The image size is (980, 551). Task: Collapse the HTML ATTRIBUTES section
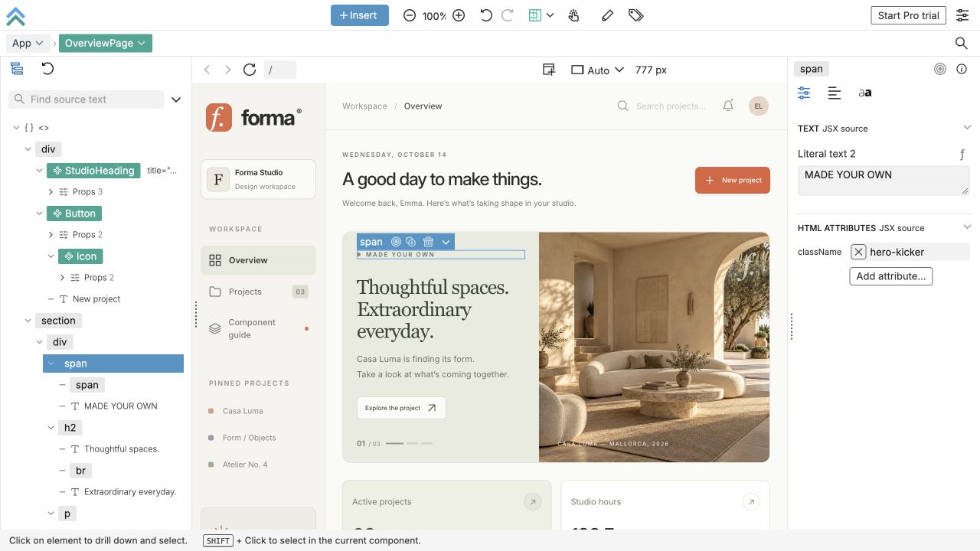point(967,227)
